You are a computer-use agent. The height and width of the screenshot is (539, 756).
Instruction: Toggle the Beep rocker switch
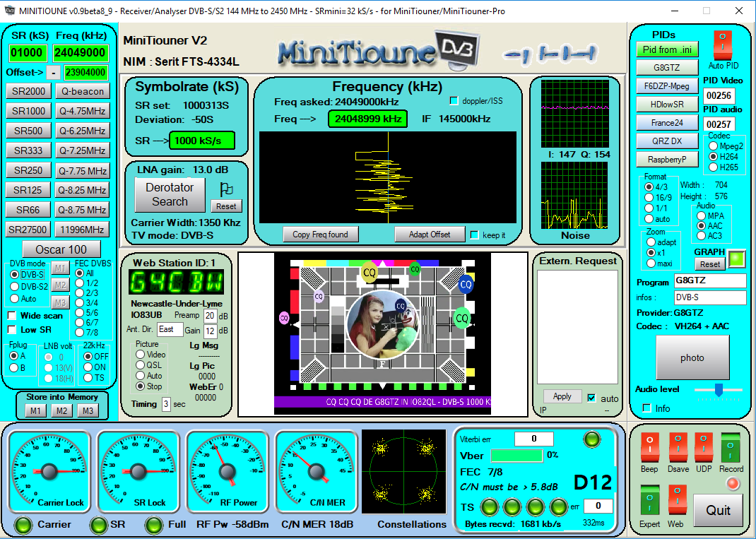point(649,448)
